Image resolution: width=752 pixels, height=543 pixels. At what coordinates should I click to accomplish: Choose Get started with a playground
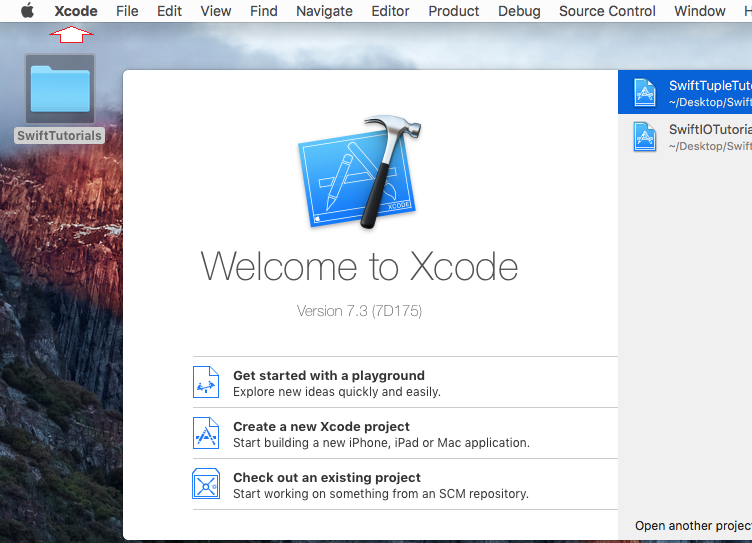click(x=405, y=383)
